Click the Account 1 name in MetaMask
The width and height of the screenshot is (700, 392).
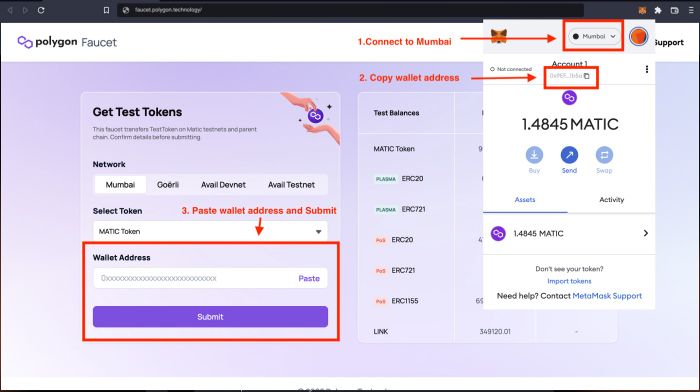coord(570,64)
